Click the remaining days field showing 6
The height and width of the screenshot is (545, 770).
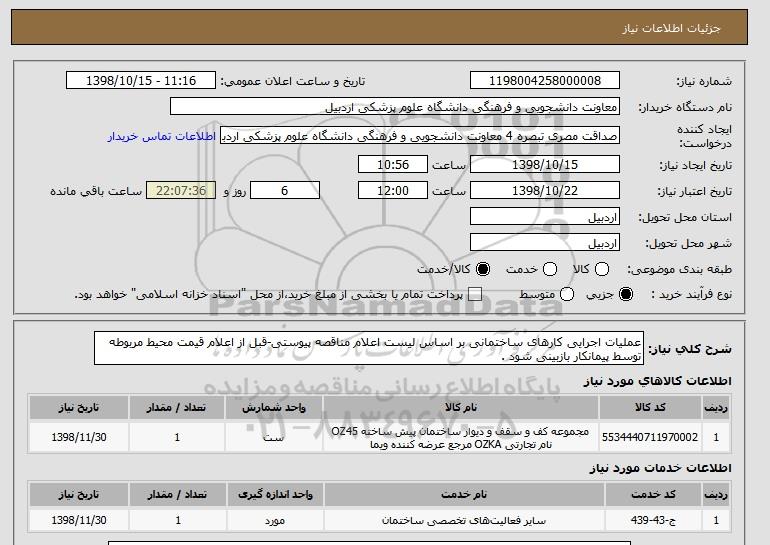[x=285, y=191]
